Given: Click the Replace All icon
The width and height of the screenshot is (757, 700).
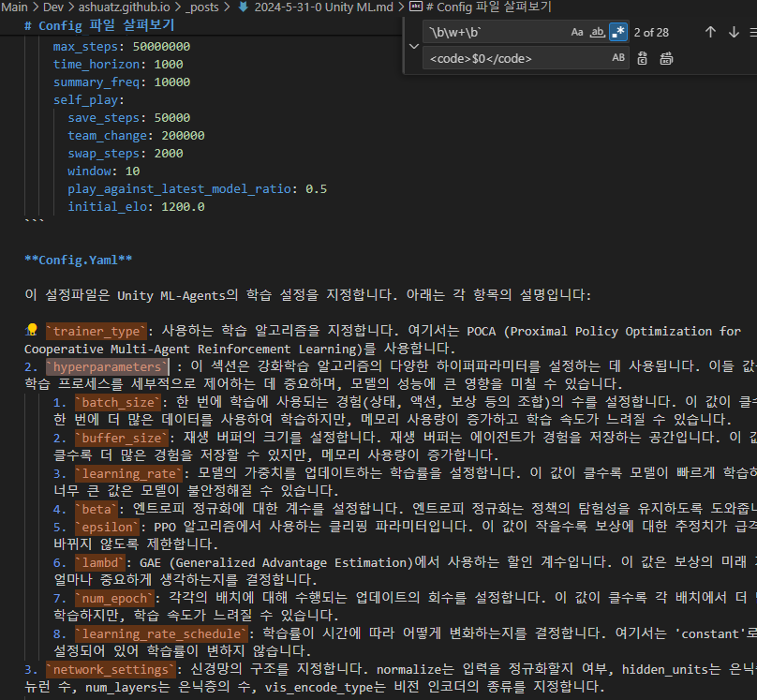Looking at the screenshot, I should tap(666, 58).
